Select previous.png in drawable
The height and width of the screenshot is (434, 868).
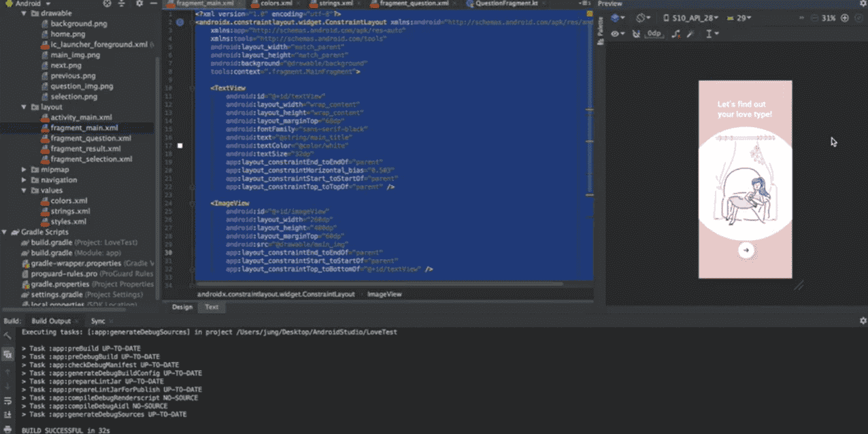point(68,76)
